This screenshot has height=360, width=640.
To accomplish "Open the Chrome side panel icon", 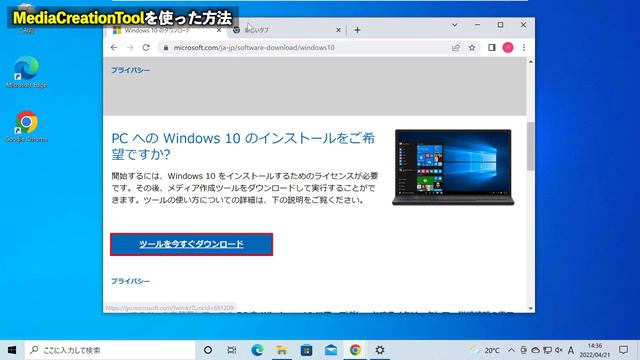I will (x=492, y=48).
